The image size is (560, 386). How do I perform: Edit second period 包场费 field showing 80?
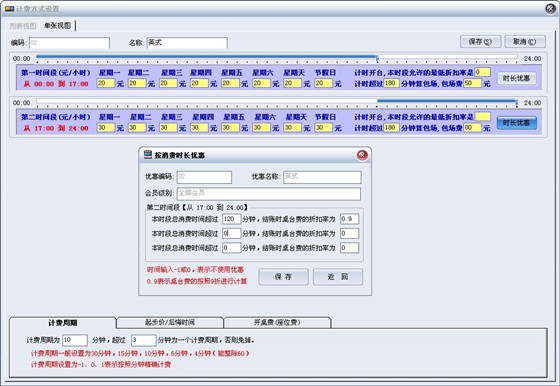coord(472,127)
